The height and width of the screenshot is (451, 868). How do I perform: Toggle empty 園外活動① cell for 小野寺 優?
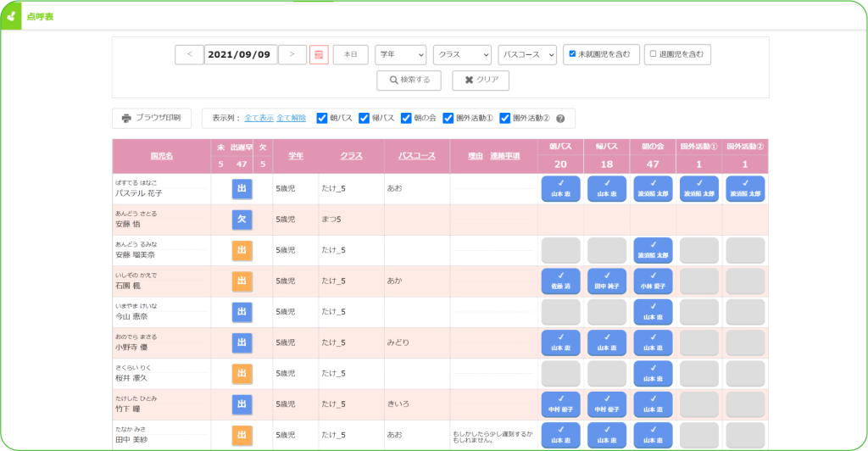699,342
